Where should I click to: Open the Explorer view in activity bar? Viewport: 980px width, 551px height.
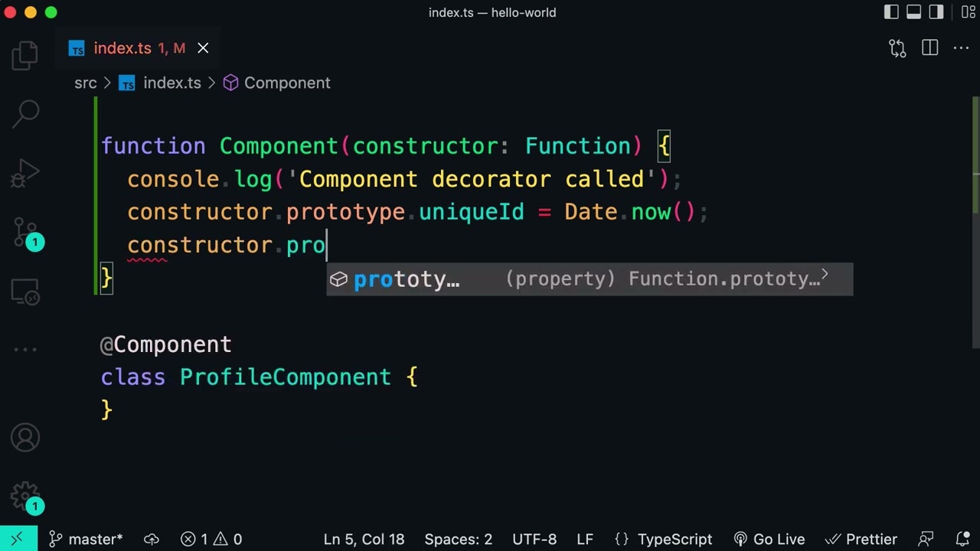point(25,56)
